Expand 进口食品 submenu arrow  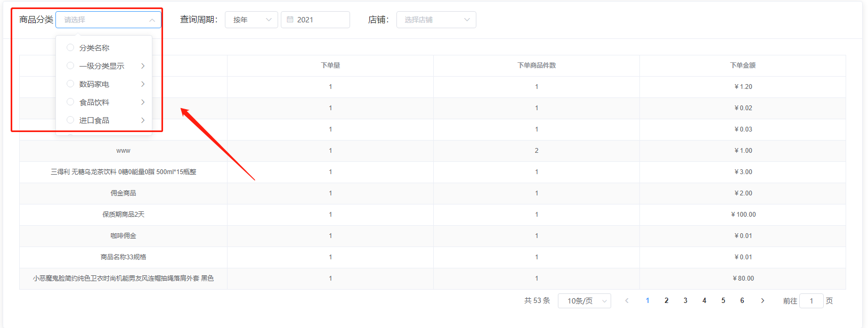point(143,120)
